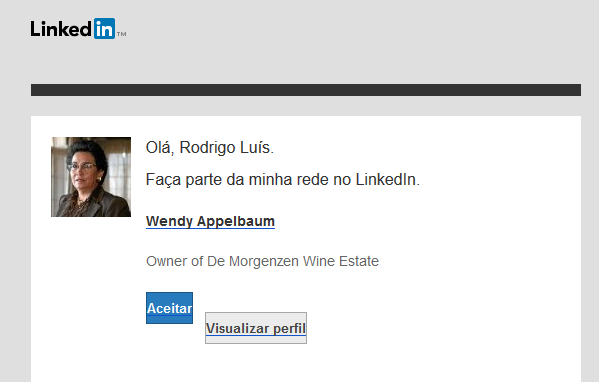Click the word 'Appelbaum' in underlined name

pyautogui.click(x=236, y=222)
